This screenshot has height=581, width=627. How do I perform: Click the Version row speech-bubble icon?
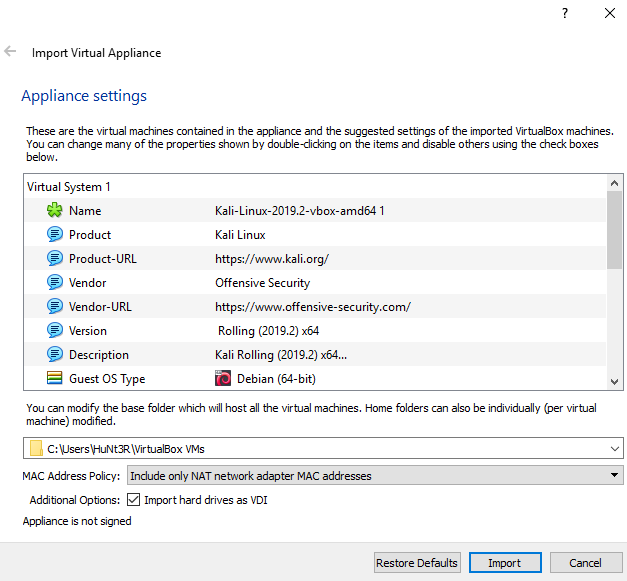55,330
